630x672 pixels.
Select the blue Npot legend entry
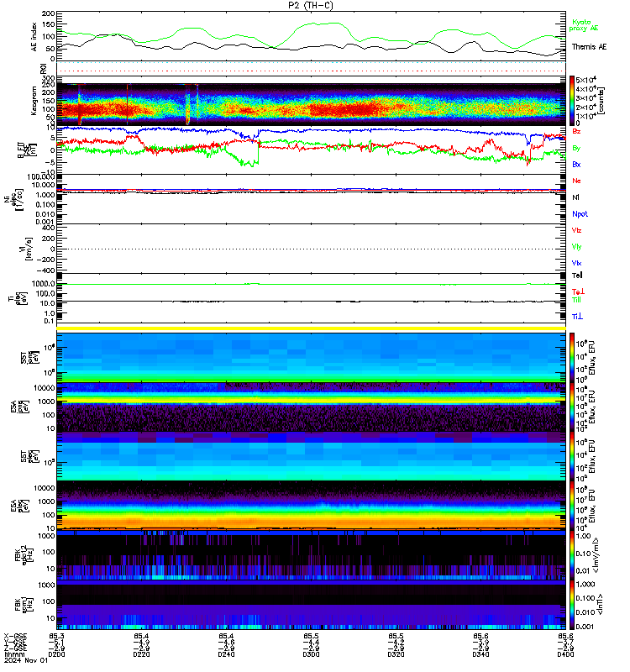[x=580, y=214]
